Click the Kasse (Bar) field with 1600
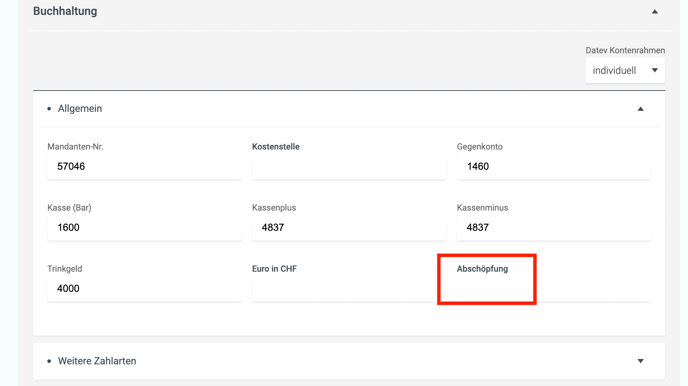 click(144, 228)
